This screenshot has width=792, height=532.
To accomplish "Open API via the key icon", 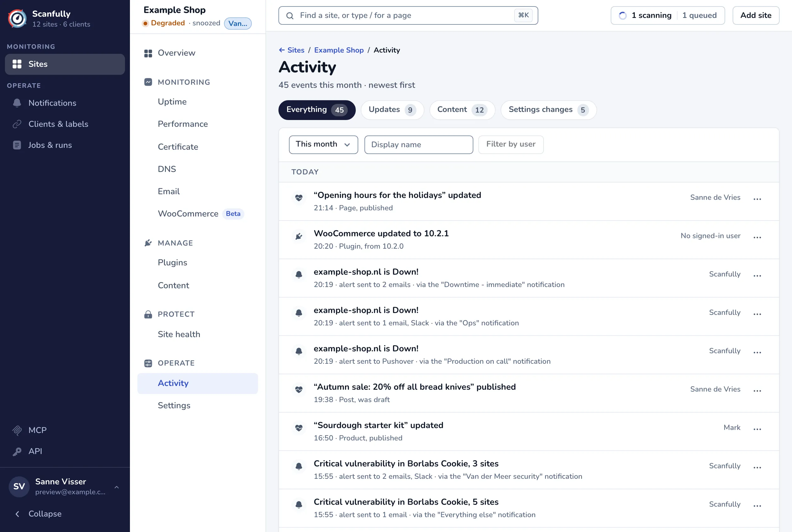I will coord(17,451).
